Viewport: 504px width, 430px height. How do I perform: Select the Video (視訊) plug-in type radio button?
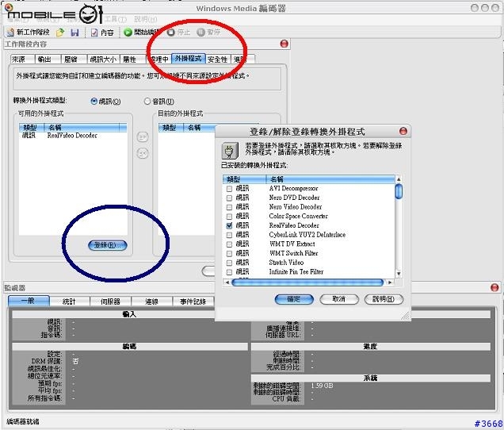[x=94, y=102]
